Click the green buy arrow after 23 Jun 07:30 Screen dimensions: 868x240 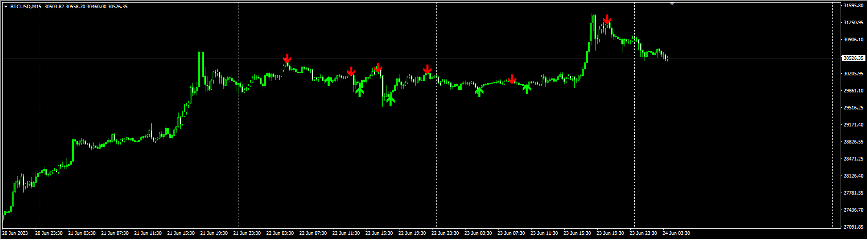(x=526, y=88)
